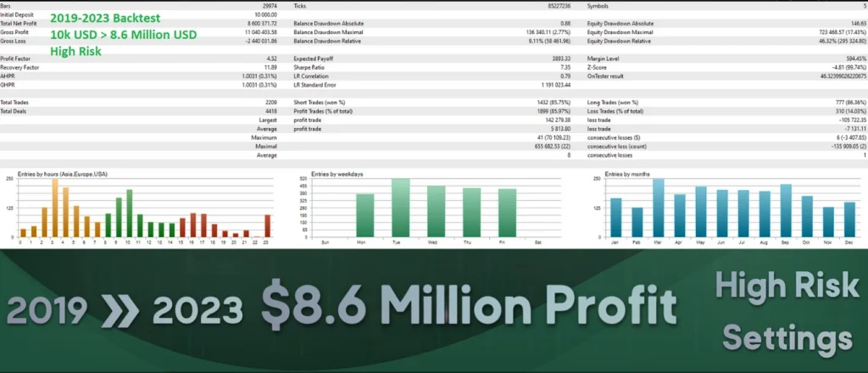Select Sharpe Ratio value 7.35
Image resolution: width=868 pixels, height=373 pixels.
click(565, 68)
